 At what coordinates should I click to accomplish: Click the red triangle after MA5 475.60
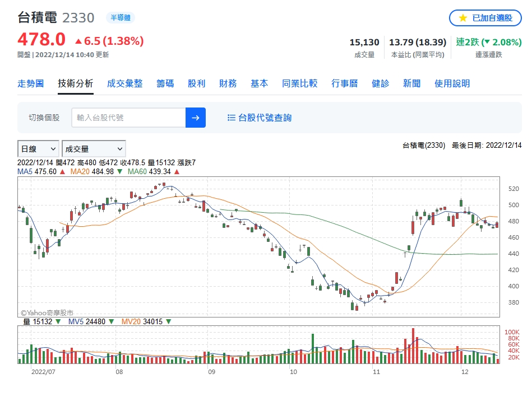pyautogui.click(x=62, y=172)
